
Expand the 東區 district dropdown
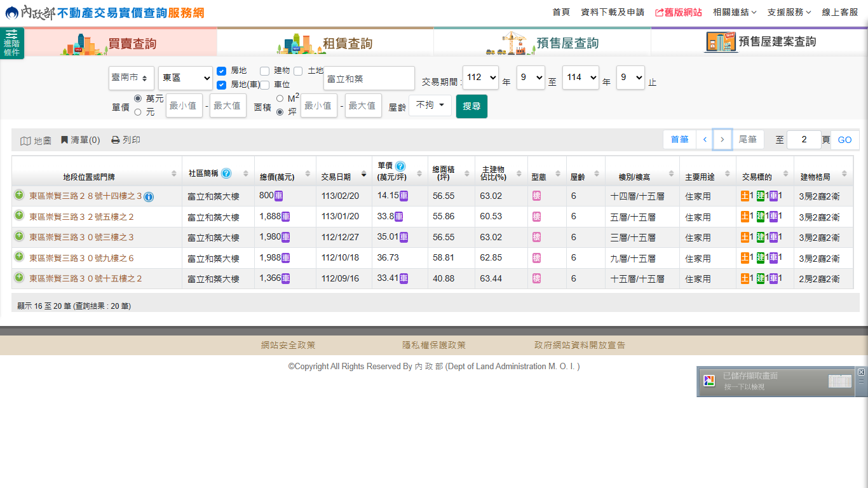(185, 78)
